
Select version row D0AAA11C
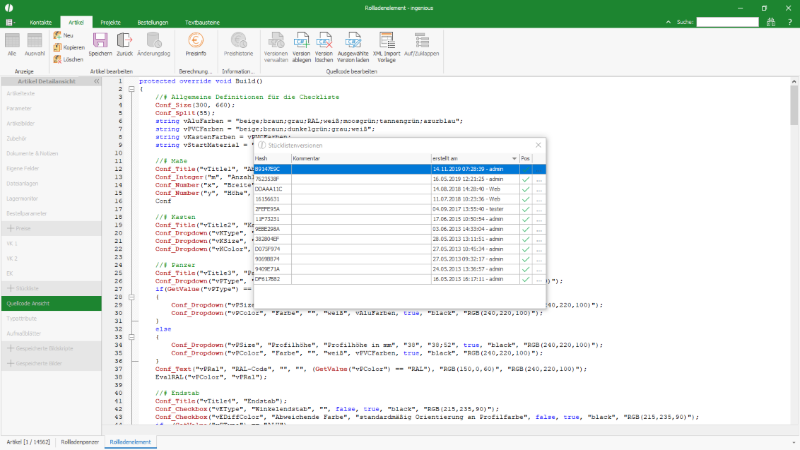pos(399,189)
